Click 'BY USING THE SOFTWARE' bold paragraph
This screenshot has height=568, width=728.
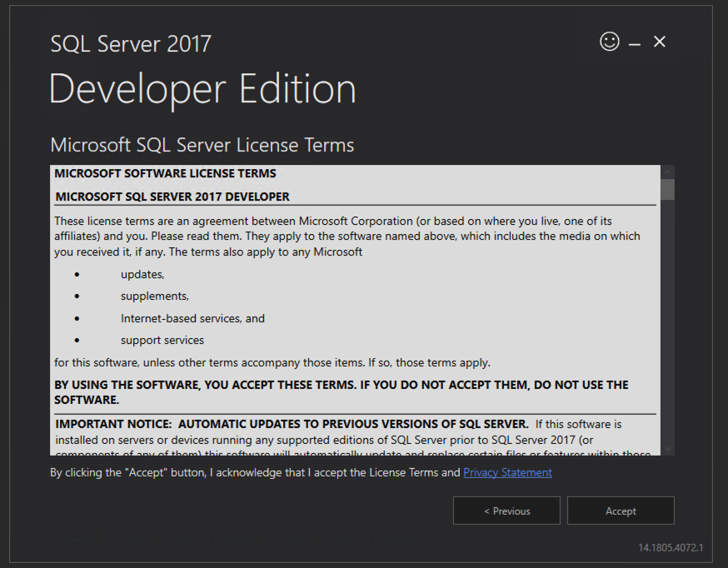(342, 392)
